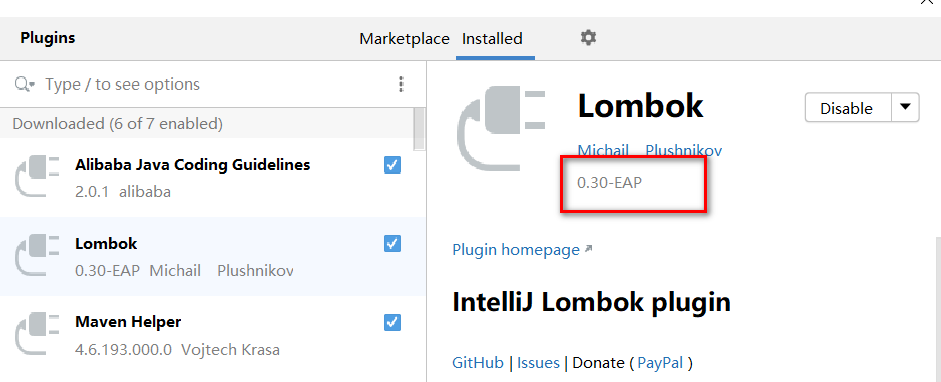941x382 pixels.
Task: Click the Alibaba Java Coding Guidelines plug icon
Action: (37, 175)
